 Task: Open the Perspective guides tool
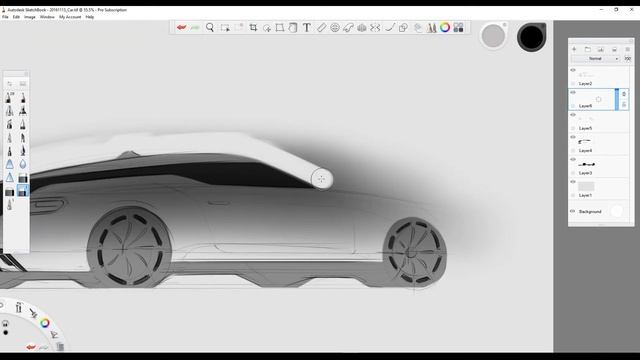tap(362, 27)
